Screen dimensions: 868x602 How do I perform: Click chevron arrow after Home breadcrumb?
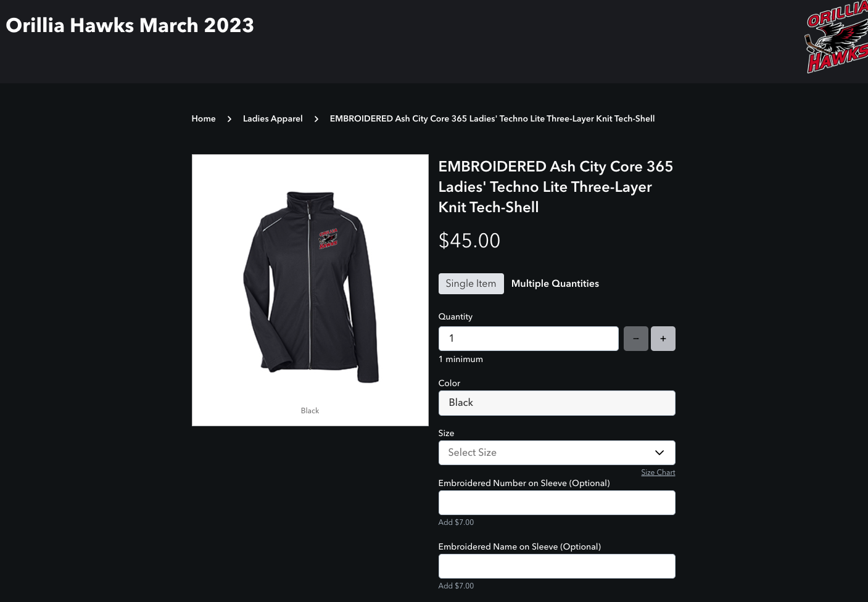[x=229, y=119]
